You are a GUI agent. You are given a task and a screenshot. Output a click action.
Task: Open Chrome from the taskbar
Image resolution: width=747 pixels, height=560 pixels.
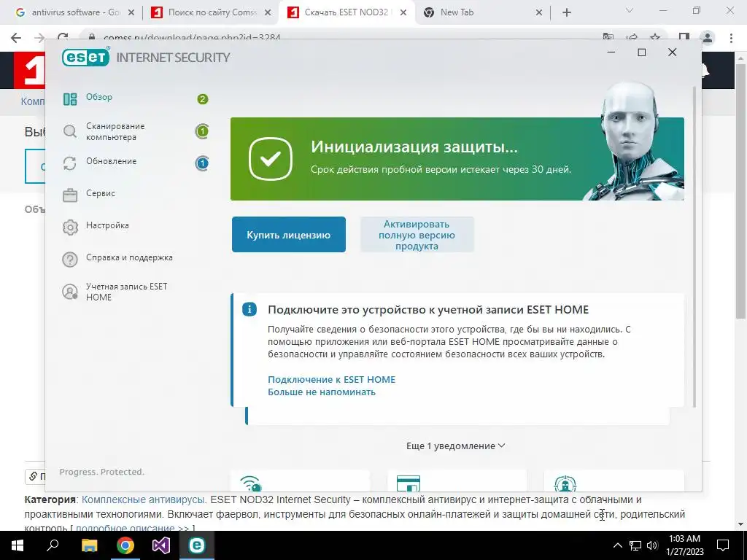click(x=125, y=545)
